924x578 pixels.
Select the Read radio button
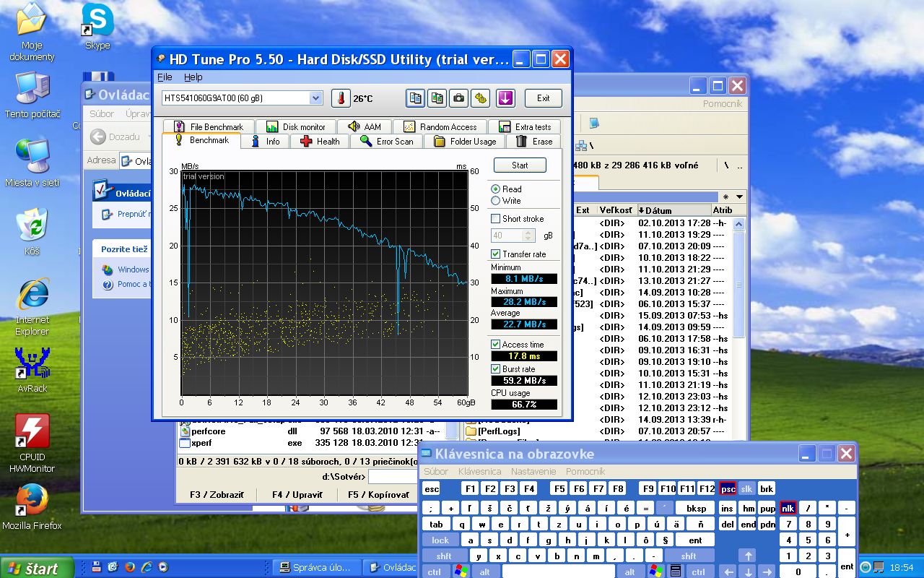[x=496, y=189]
